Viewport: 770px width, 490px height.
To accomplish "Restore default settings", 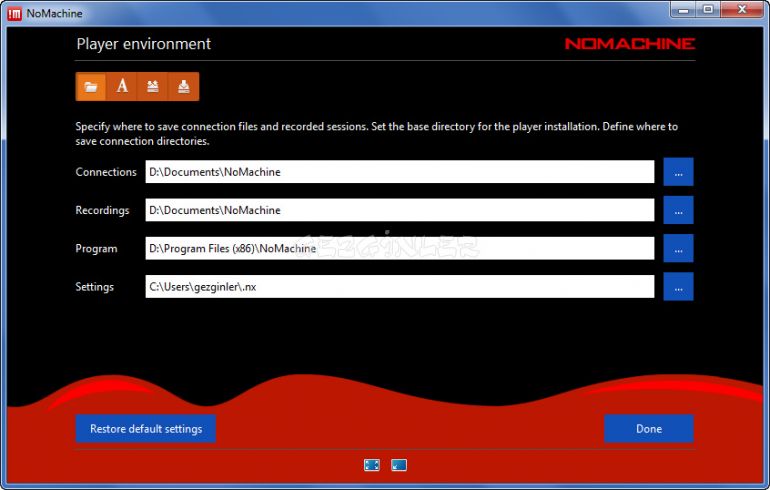I will click(146, 429).
